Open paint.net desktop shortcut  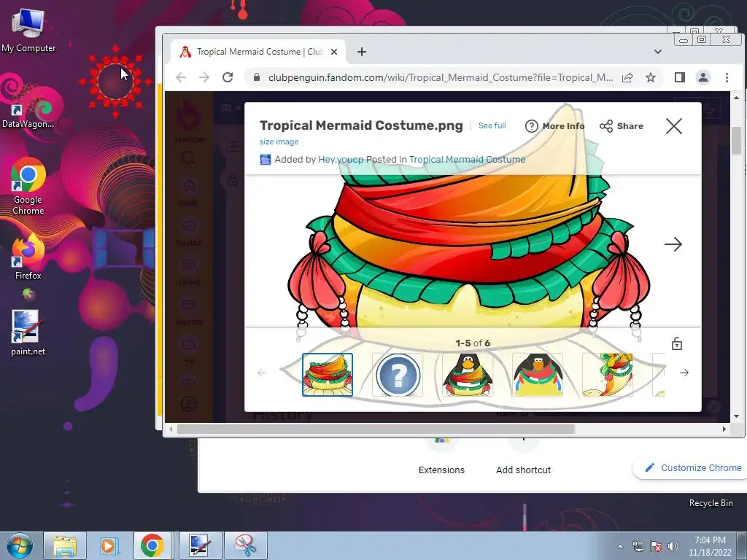pos(28,332)
